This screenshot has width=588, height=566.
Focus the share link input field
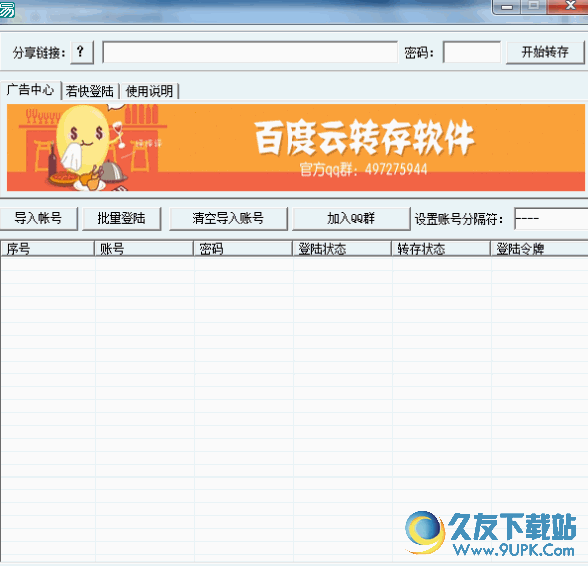click(250, 52)
